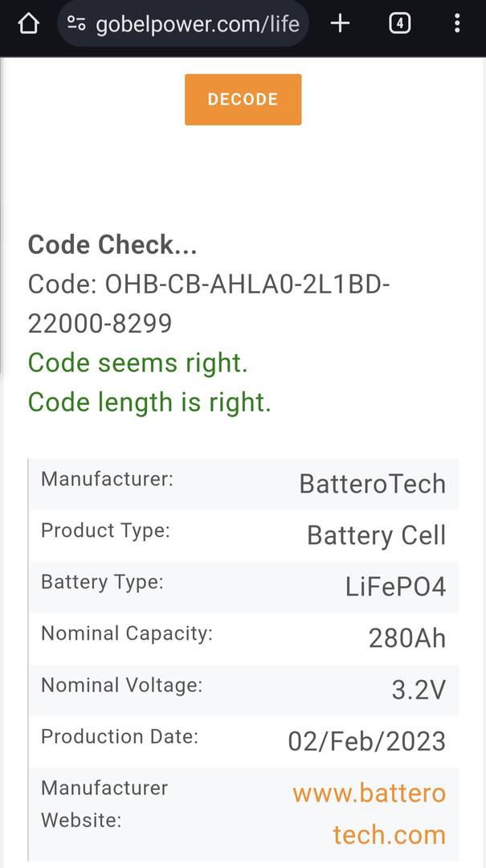
Task: Click the gobelpower.com address bar
Action: point(183,23)
